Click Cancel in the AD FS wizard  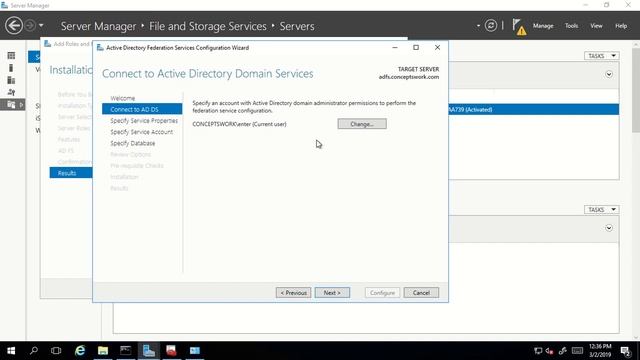[421, 293]
